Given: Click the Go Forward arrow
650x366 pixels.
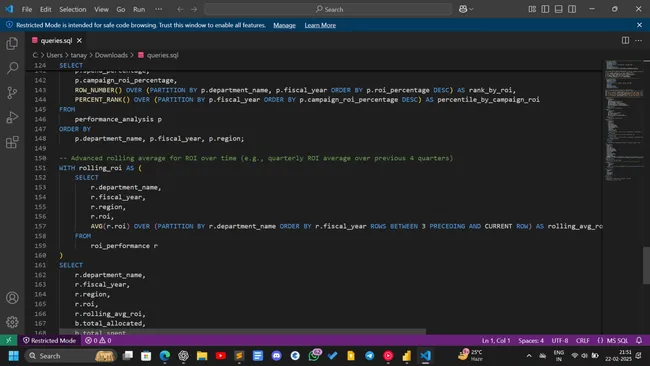Looking at the screenshot, I should [x=194, y=9].
